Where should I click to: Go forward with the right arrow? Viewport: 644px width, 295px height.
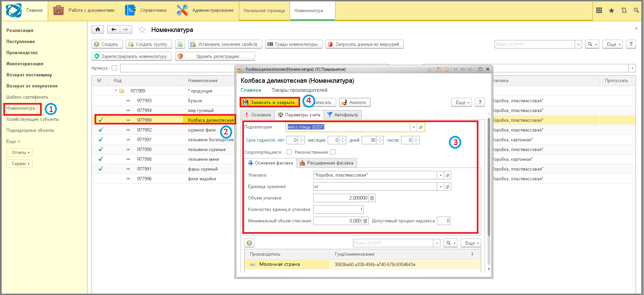click(126, 30)
